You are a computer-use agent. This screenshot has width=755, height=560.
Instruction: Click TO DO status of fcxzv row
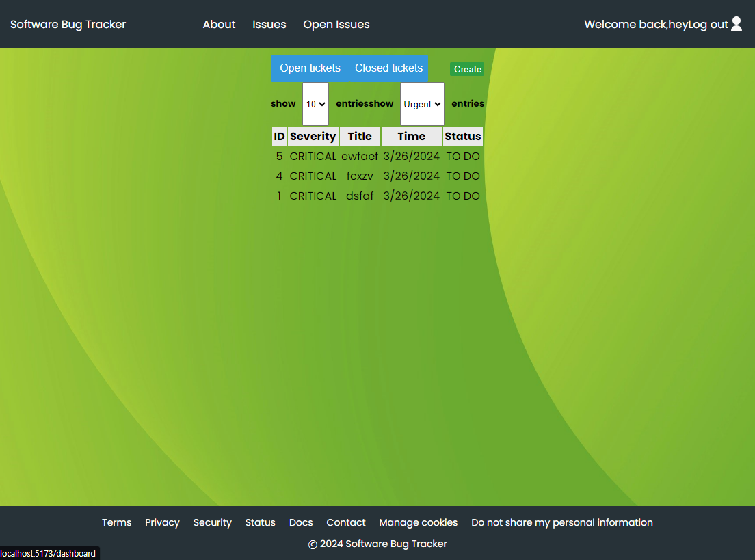463,176
